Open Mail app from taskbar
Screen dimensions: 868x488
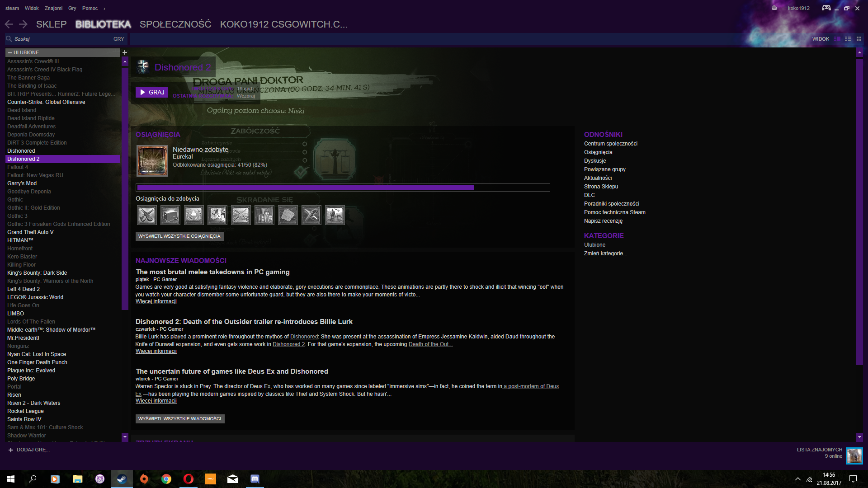[x=233, y=479]
